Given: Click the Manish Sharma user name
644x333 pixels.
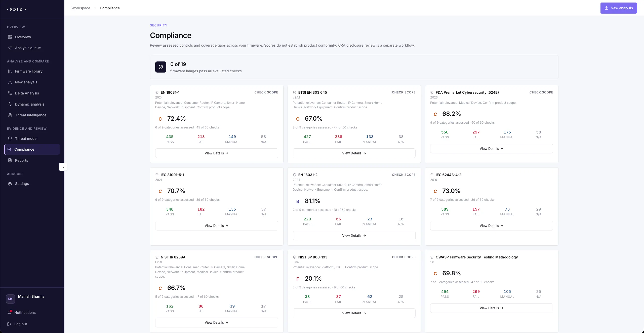Looking at the screenshot, I should point(31,296).
